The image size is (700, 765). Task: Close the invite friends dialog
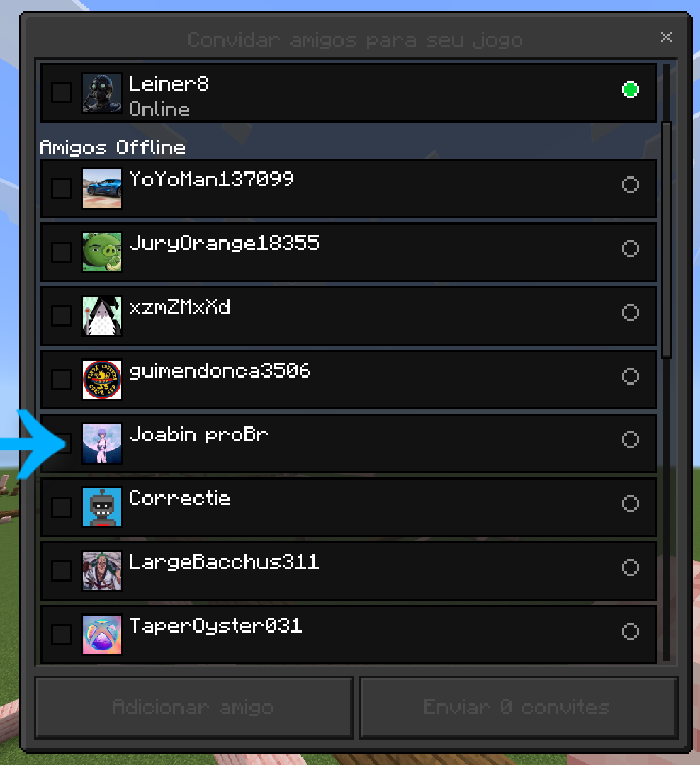(x=666, y=38)
